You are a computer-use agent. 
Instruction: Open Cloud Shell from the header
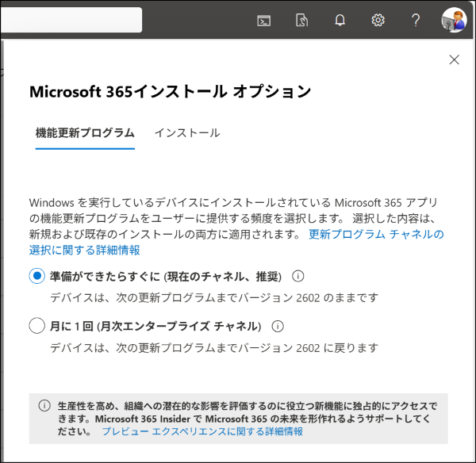pos(264,21)
